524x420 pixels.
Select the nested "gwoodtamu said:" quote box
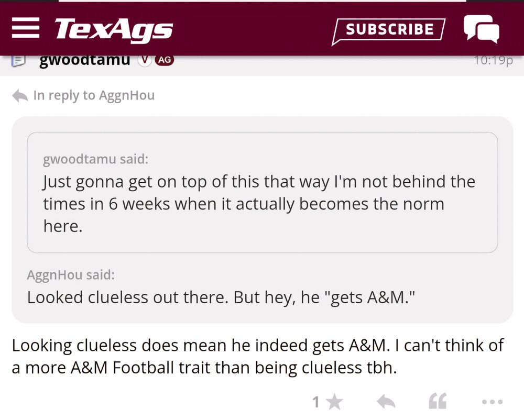(x=262, y=192)
